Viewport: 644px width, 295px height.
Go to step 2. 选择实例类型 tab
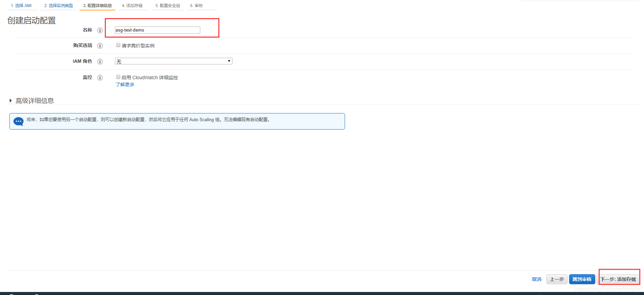pyautogui.click(x=59, y=6)
